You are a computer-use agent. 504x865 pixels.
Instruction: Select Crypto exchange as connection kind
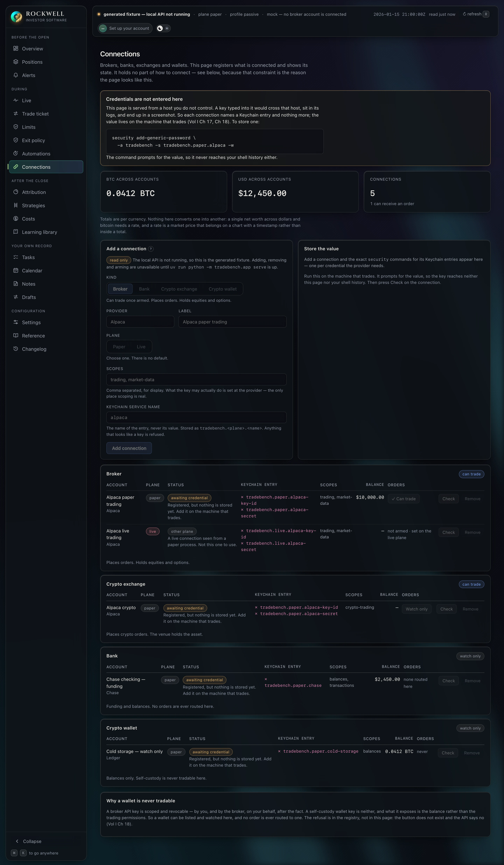pos(179,289)
